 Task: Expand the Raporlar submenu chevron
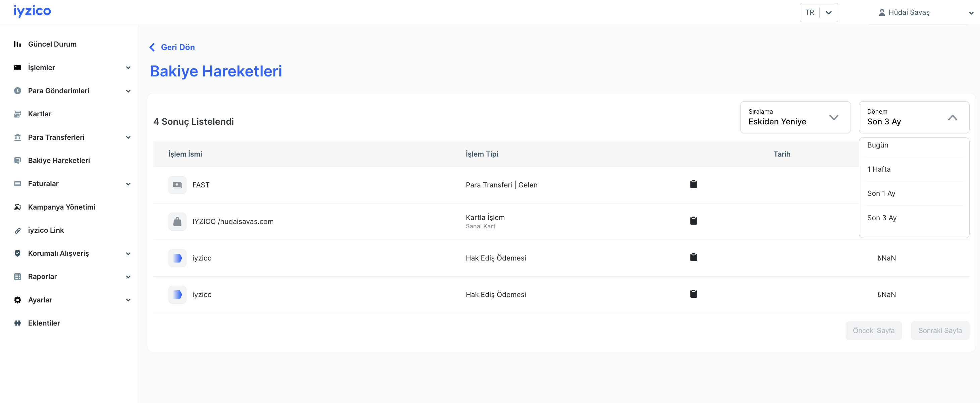[x=128, y=277]
